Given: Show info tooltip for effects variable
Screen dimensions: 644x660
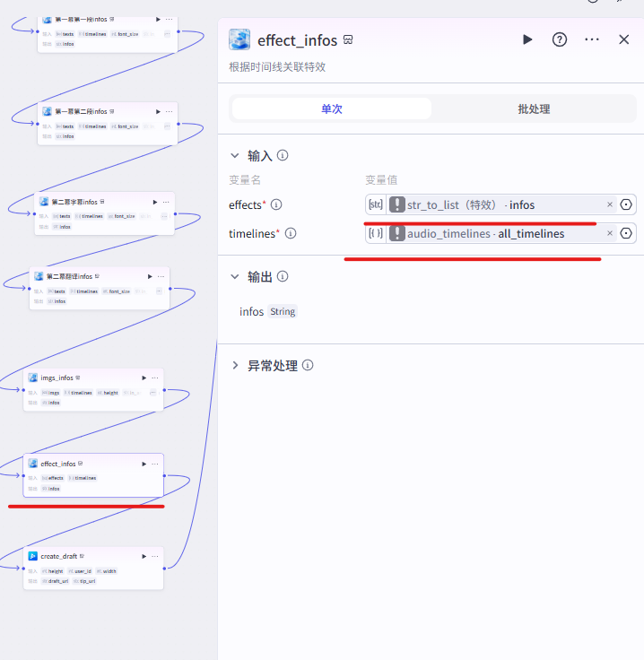Looking at the screenshot, I should pyautogui.click(x=276, y=205).
